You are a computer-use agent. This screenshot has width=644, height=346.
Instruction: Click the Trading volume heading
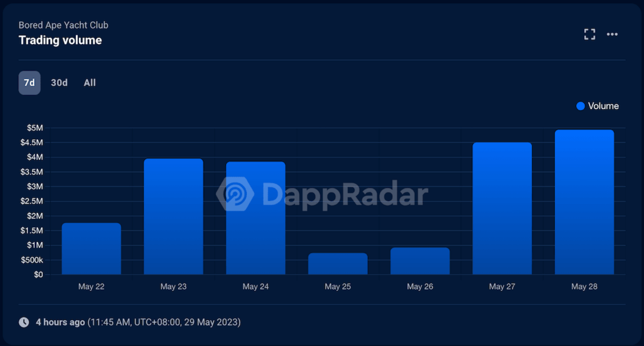pos(60,40)
